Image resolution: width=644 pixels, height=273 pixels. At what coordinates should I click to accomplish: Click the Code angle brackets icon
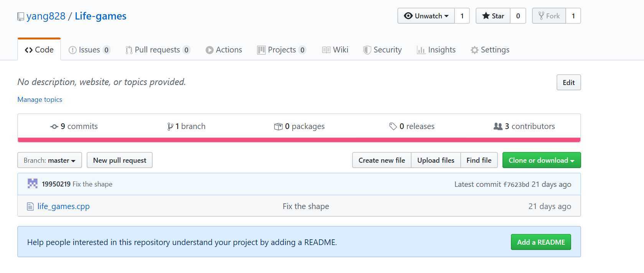point(29,50)
